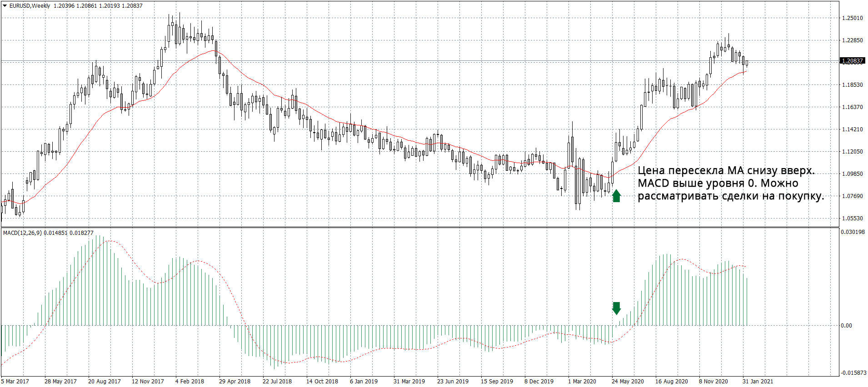Click the 1.14210 price axis label
Viewport: 868px width, 387px height.
coord(852,129)
